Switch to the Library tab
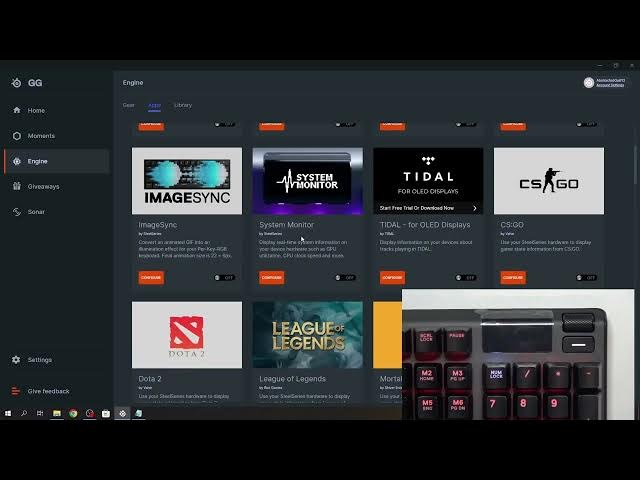The height and width of the screenshot is (480, 640). click(183, 105)
